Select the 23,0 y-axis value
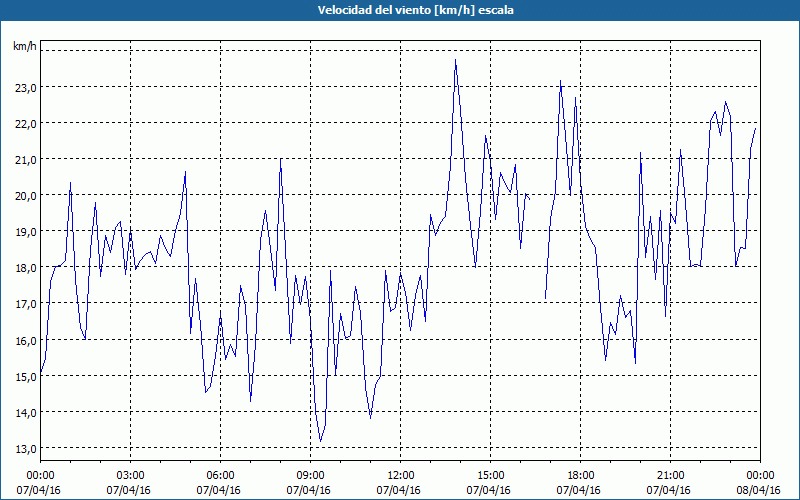Screen dimensions: 800x500 click(26, 88)
